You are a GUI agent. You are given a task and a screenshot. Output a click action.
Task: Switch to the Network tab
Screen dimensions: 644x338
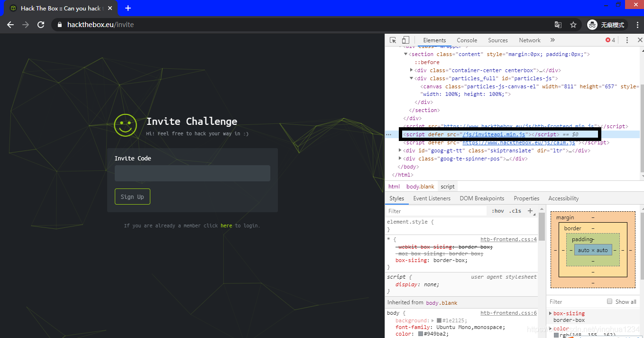click(530, 40)
